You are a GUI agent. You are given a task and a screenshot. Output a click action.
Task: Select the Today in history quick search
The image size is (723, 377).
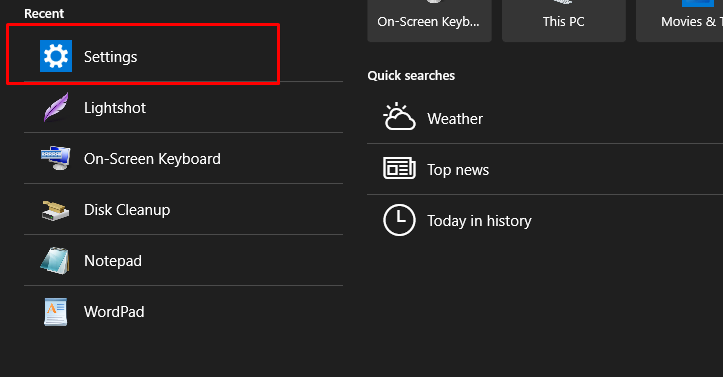coord(545,220)
